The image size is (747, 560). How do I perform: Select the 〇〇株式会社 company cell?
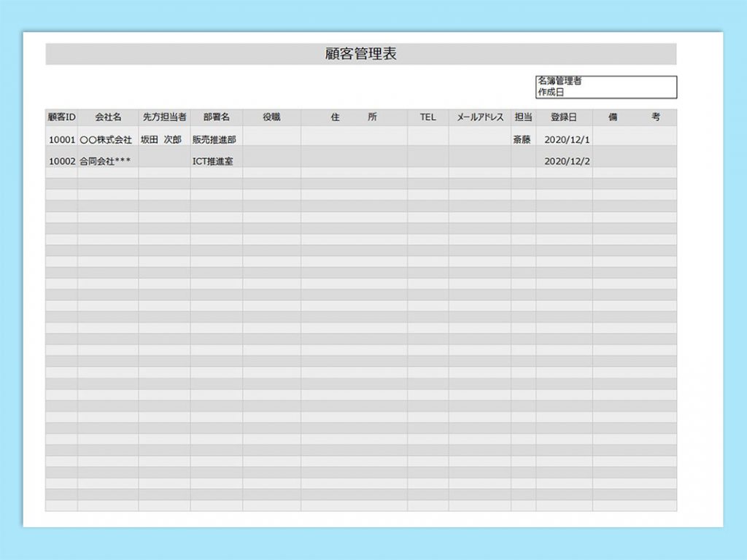[108, 140]
